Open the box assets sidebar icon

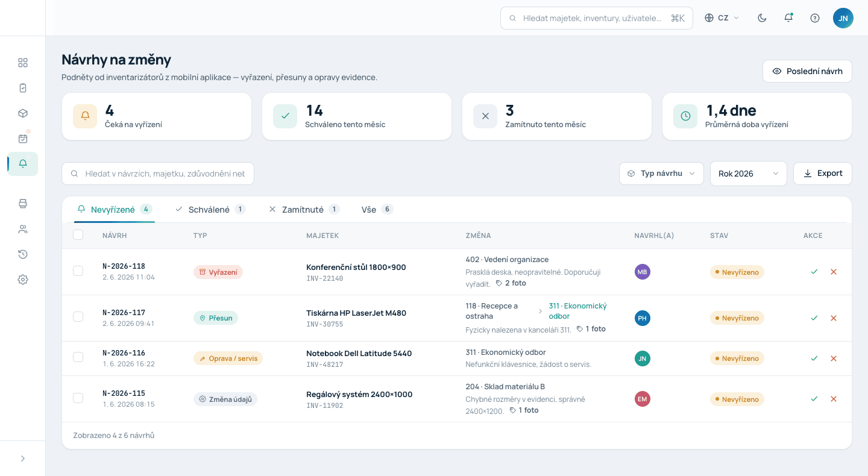(23, 113)
